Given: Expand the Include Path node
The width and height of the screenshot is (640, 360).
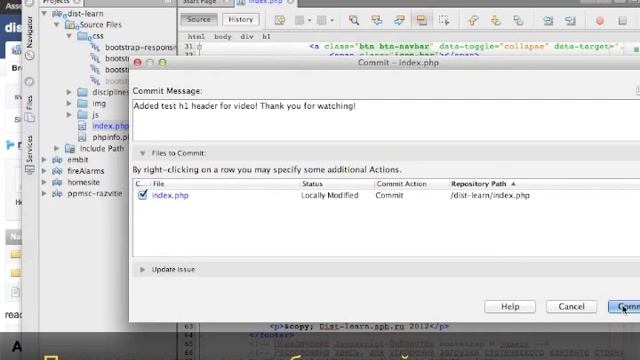Looking at the screenshot, I should click(56, 149).
